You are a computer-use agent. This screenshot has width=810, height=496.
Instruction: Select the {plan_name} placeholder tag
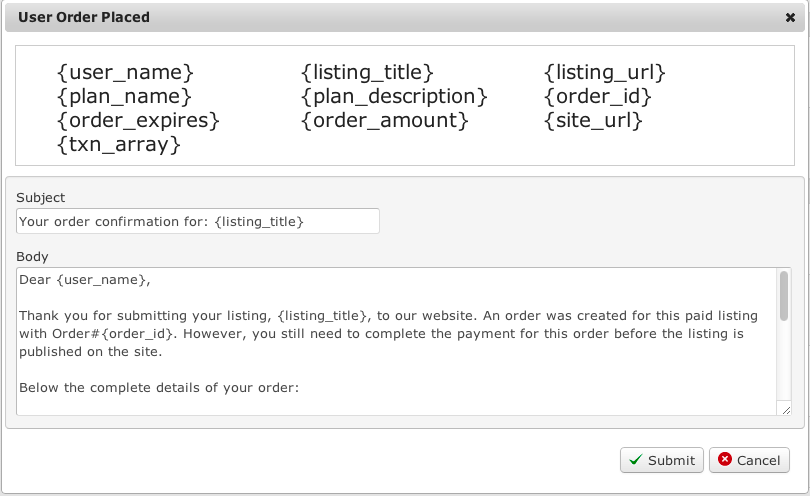click(x=124, y=97)
